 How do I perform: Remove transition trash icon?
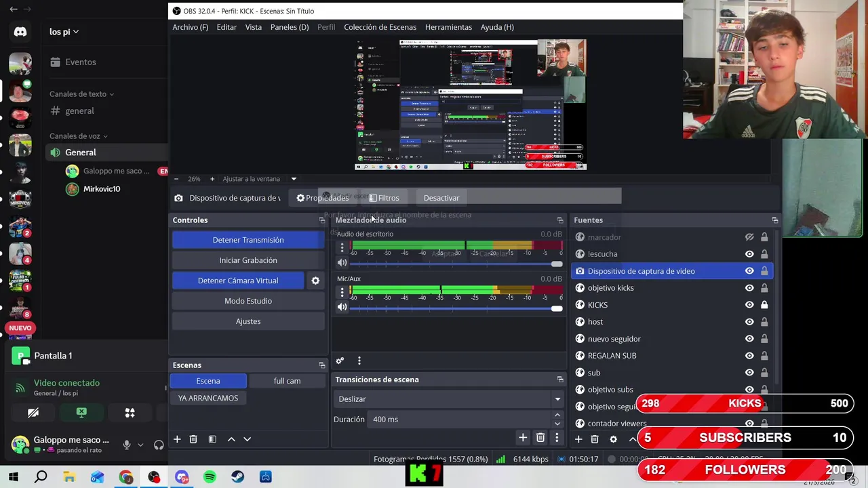coord(540,438)
